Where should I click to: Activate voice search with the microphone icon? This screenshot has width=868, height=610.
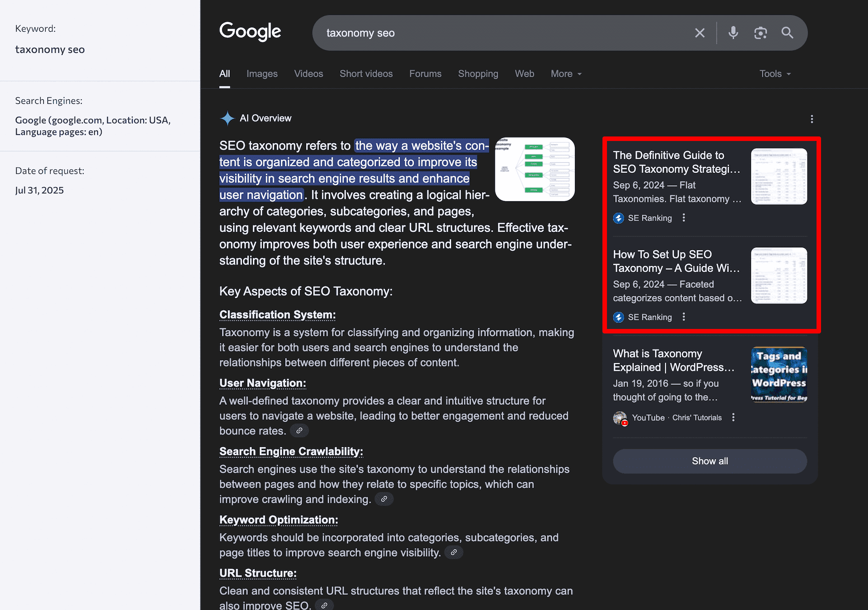tap(733, 33)
